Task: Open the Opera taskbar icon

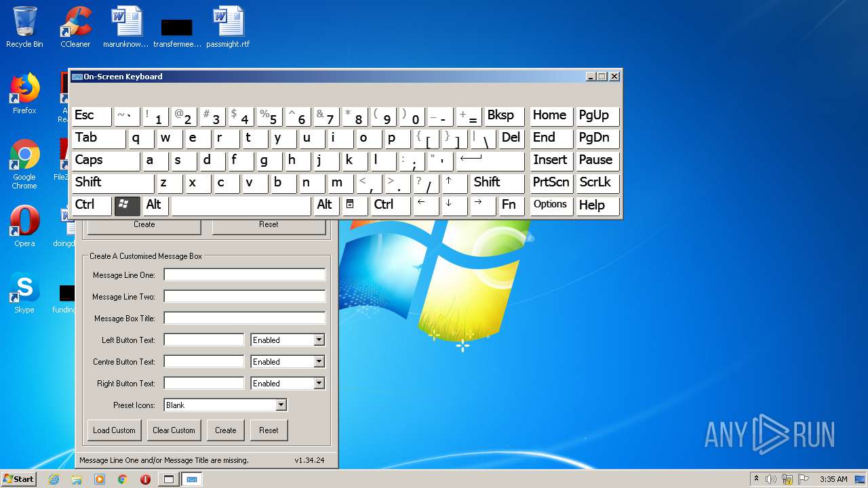Action: pyautogui.click(x=145, y=479)
